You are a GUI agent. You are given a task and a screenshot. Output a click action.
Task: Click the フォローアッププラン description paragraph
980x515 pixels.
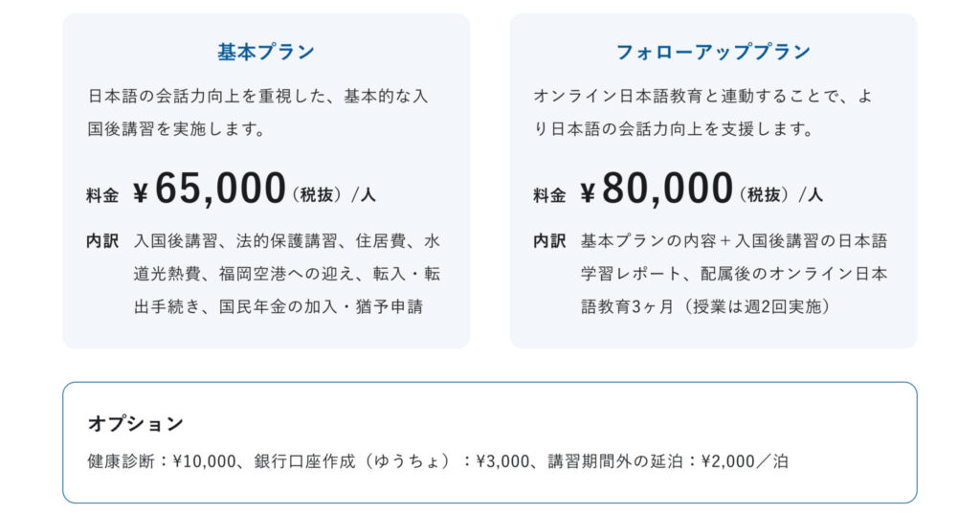pyautogui.click(x=703, y=113)
